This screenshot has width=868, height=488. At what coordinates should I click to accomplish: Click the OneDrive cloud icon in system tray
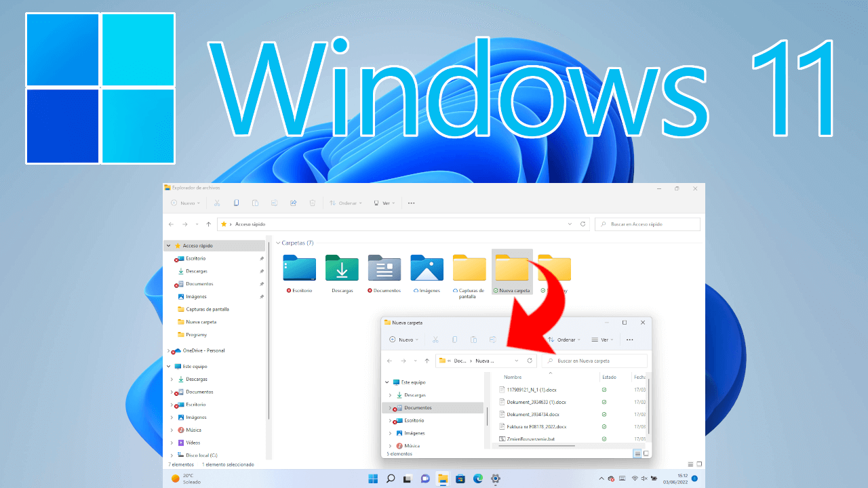611,478
